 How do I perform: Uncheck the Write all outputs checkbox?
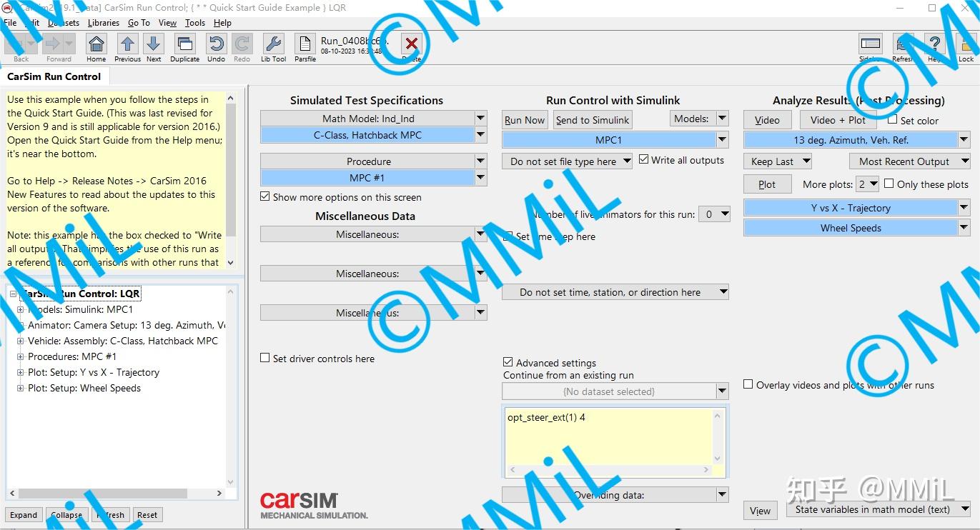point(644,159)
